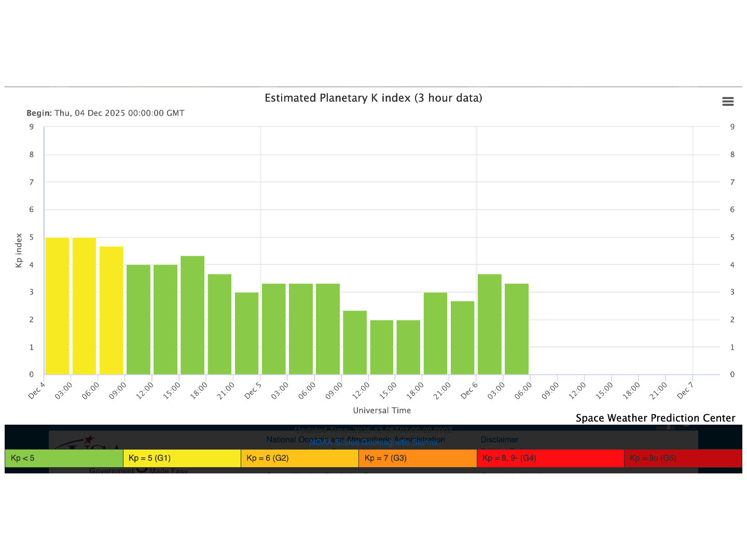Image resolution: width=747 pixels, height=560 pixels.
Task: Click the last green bar ending at 06:00 Dec 6
Action: [x=516, y=329]
